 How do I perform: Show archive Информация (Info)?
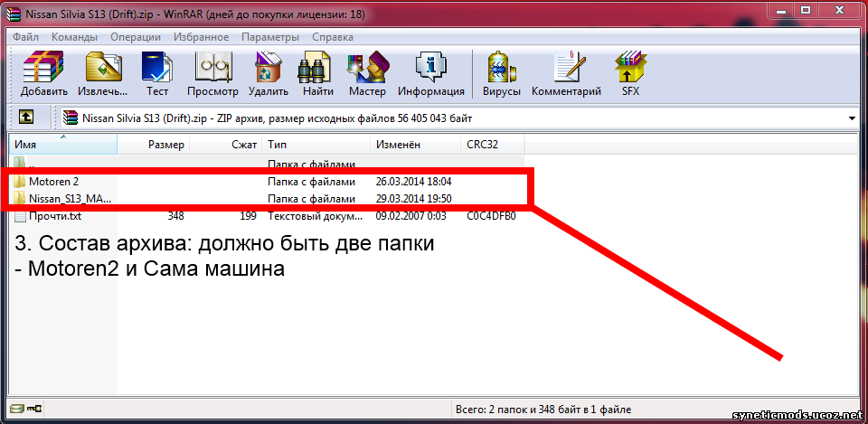click(431, 74)
